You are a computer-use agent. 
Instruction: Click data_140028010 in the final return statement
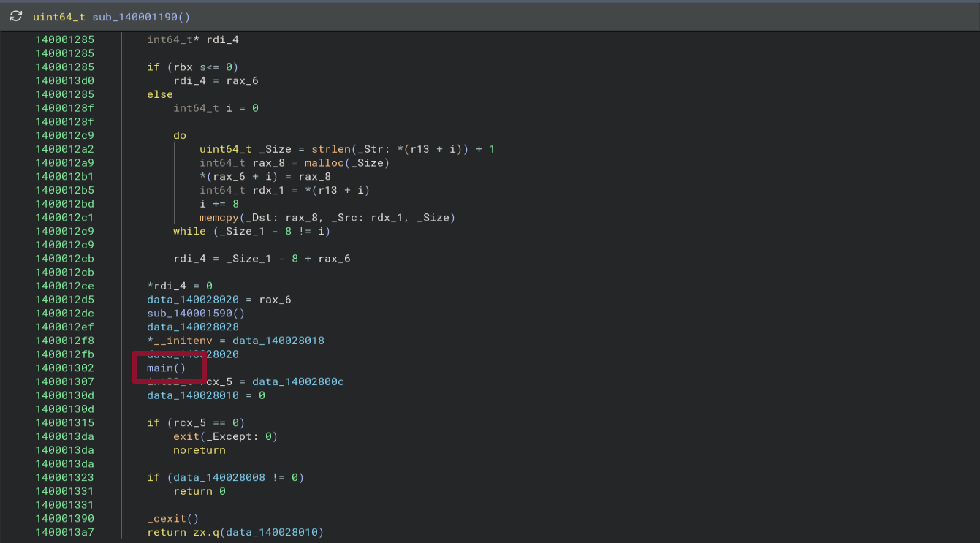[x=272, y=533]
